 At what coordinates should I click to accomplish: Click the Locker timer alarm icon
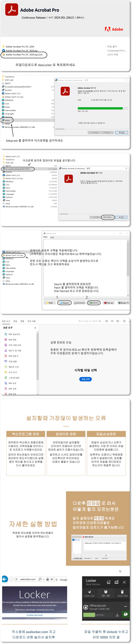point(106,592)
